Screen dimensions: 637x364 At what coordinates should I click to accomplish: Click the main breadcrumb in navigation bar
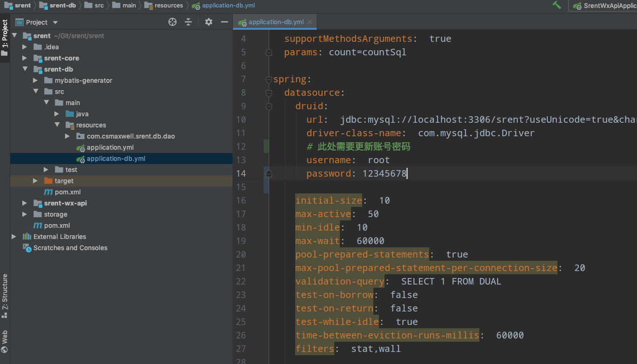pyautogui.click(x=124, y=6)
